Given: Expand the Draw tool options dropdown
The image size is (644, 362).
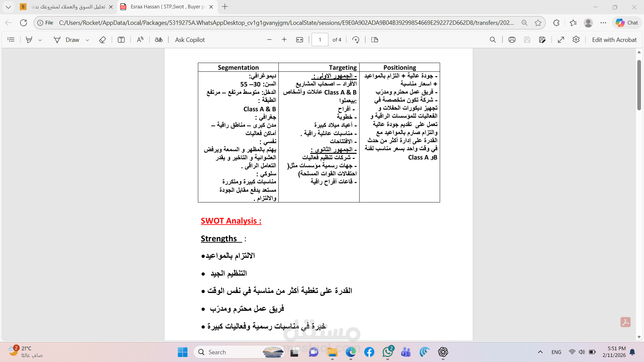Looking at the screenshot, I should (88, 40).
